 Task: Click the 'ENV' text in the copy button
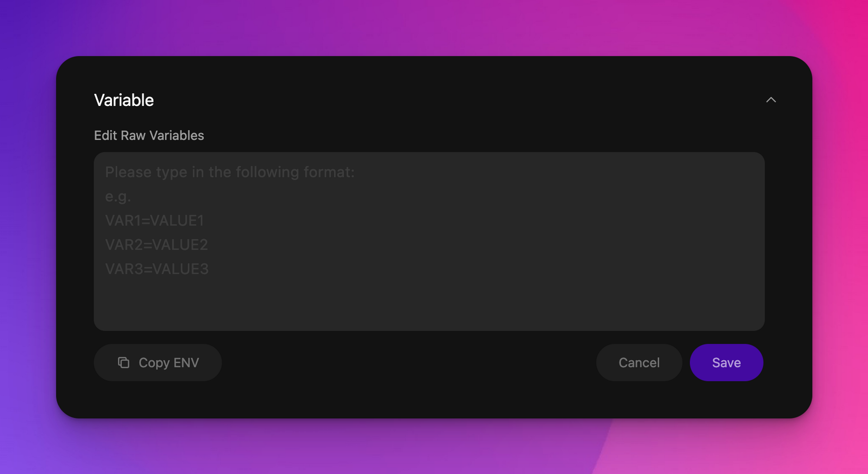coord(186,362)
